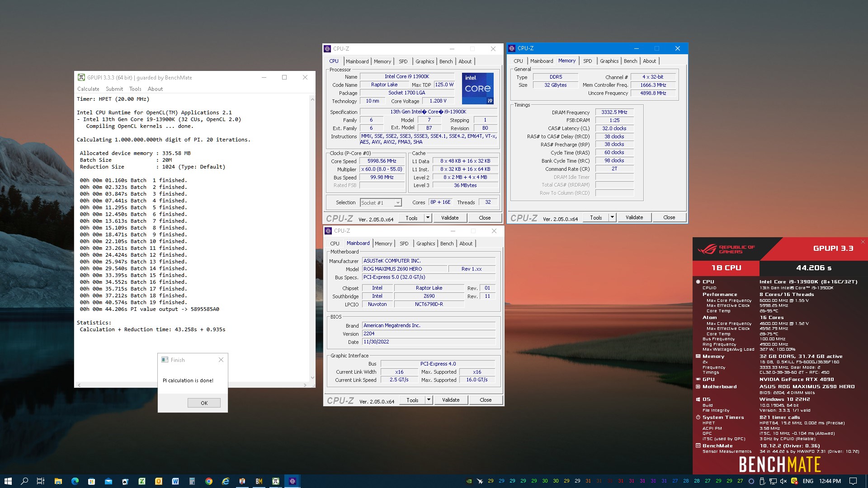Viewport: 868px width, 488px height.
Task: Open taskbar search magnifier
Action: tap(24, 481)
